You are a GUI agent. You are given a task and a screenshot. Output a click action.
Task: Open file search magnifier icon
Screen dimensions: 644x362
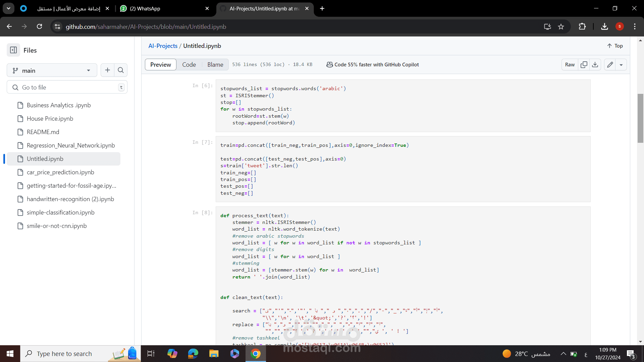[x=121, y=70]
